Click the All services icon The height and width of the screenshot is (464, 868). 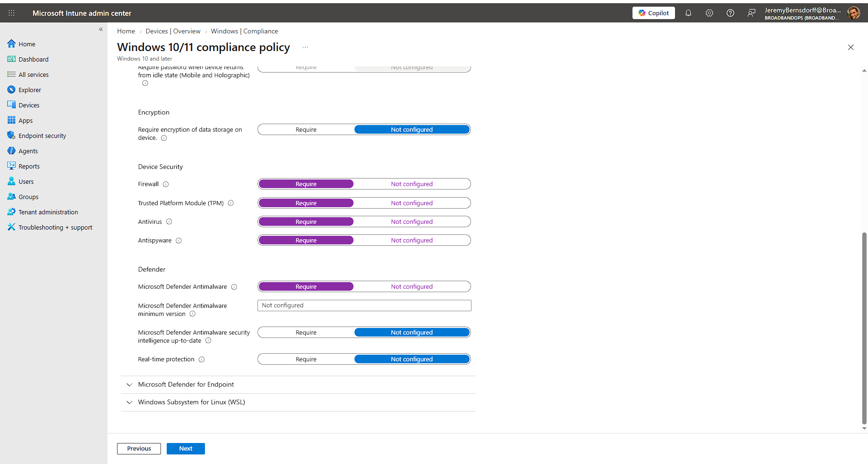(x=11, y=74)
